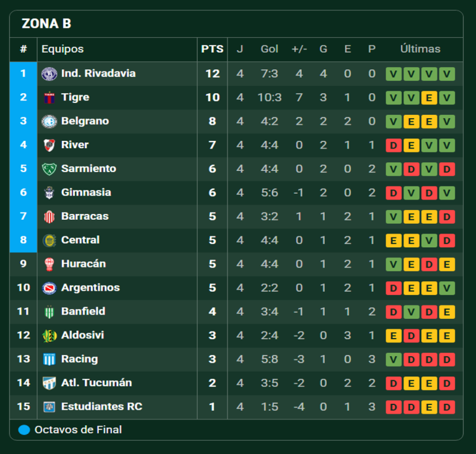Click the Racing team crest

click(x=49, y=359)
